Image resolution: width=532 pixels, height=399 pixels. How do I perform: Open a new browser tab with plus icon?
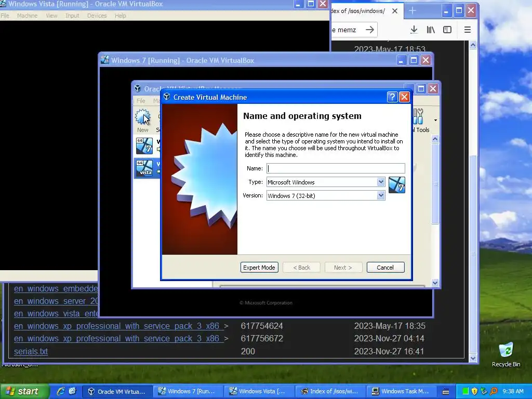pyautogui.click(x=412, y=11)
